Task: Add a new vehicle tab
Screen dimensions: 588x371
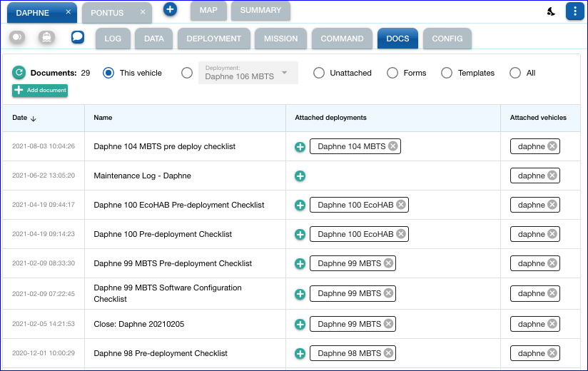Action: (170, 9)
